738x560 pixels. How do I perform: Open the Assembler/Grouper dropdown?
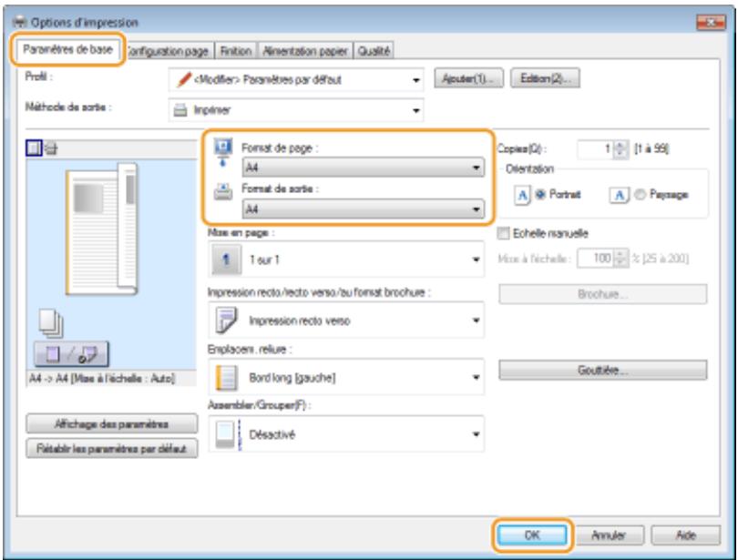tap(346, 434)
